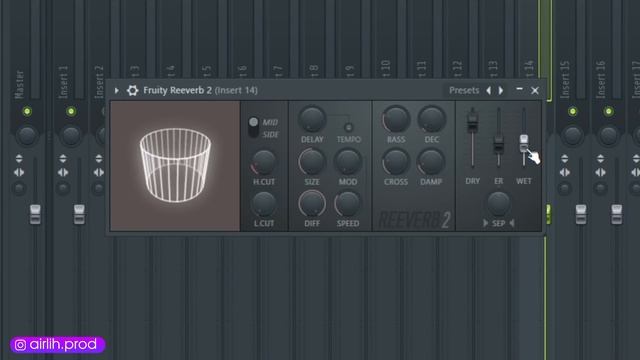Image resolution: width=640 pixels, height=360 pixels.
Task: Click the Insert 1 pan knob
Action: tap(71, 135)
